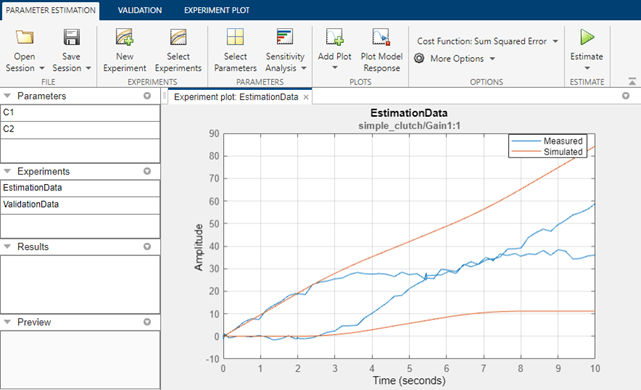Close the EstimationData experiment plot tab

click(x=306, y=97)
